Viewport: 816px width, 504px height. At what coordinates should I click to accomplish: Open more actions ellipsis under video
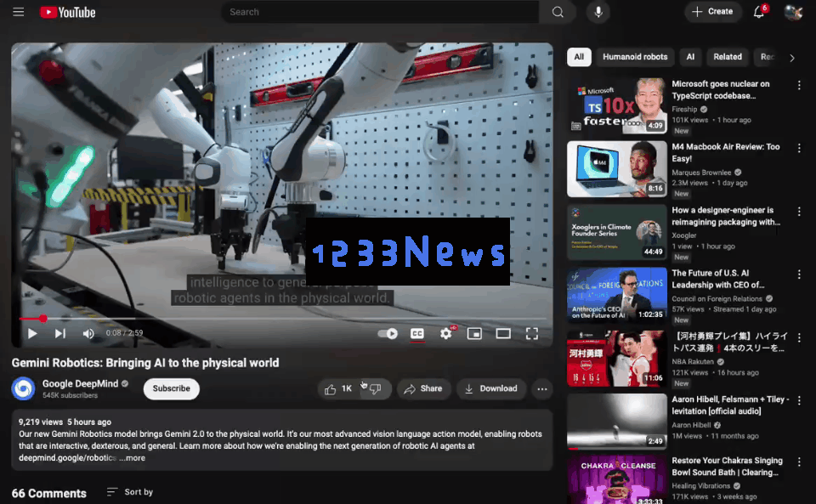pyautogui.click(x=541, y=388)
